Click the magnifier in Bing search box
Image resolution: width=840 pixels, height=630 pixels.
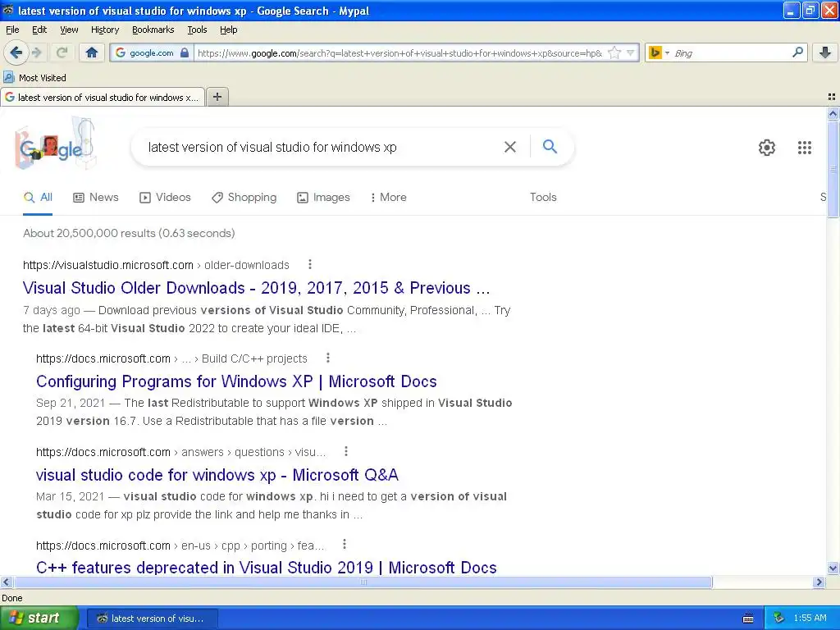pyautogui.click(x=797, y=52)
